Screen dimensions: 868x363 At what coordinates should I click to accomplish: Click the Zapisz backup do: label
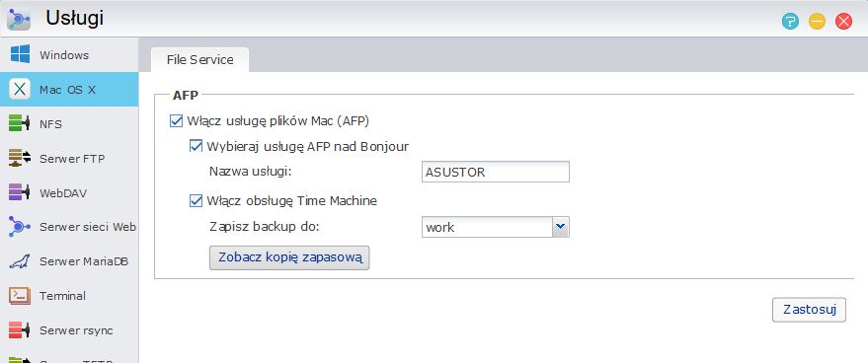pyautogui.click(x=265, y=227)
